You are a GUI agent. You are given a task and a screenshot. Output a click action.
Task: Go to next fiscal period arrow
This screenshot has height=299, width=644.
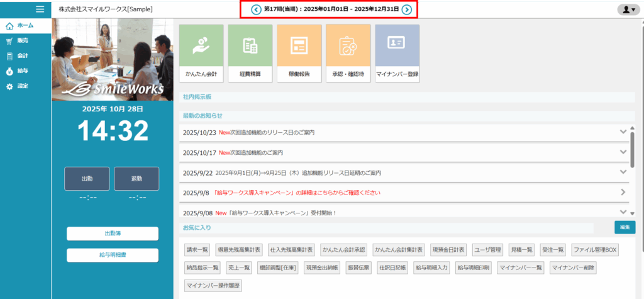(x=407, y=9)
